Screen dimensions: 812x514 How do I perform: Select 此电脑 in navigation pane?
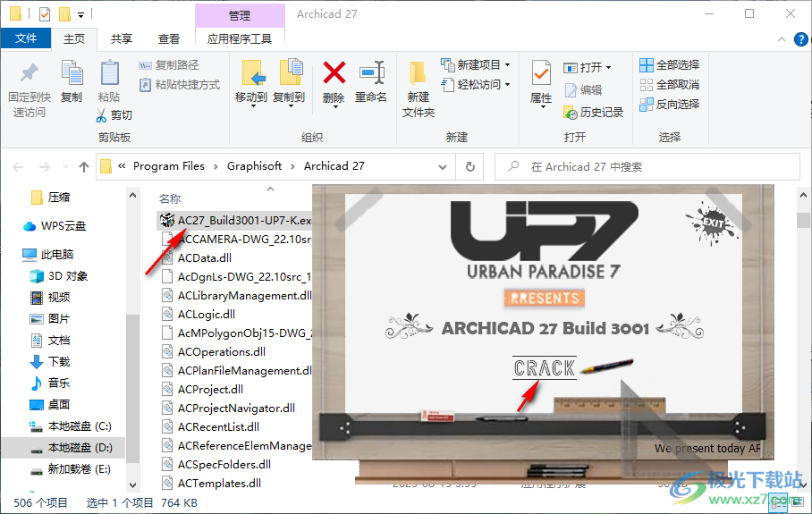coord(48,254)
